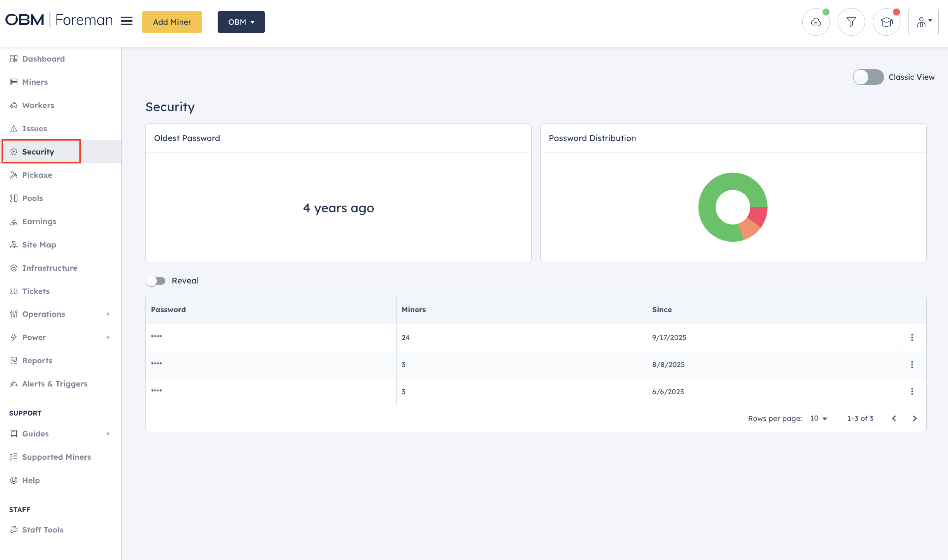Open the user account dropdown

click(923, 22)
